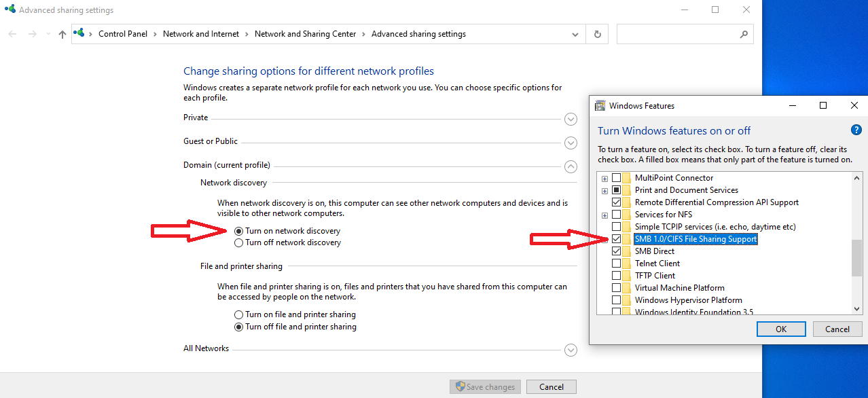Collapse the Domain (current profile) section

tap(571, 166)
